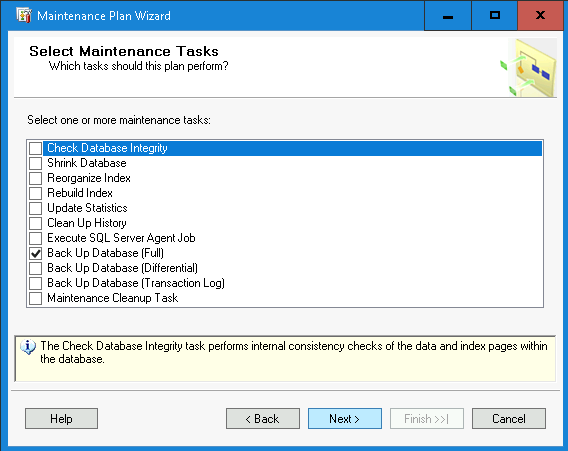The image size is (568, 451).
Task: Maximize the Maintenance Plan Wizard window
Action: pyautogui.click(x=494, y=16)
